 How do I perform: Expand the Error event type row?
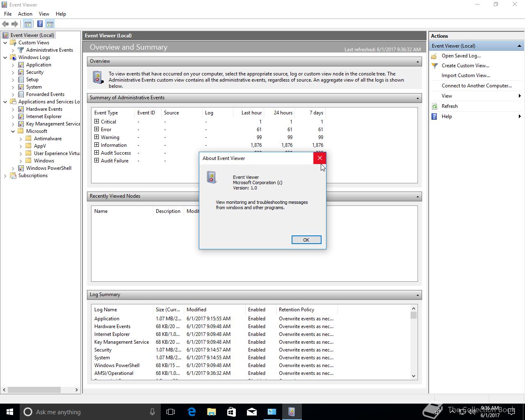tap(97, 129)
